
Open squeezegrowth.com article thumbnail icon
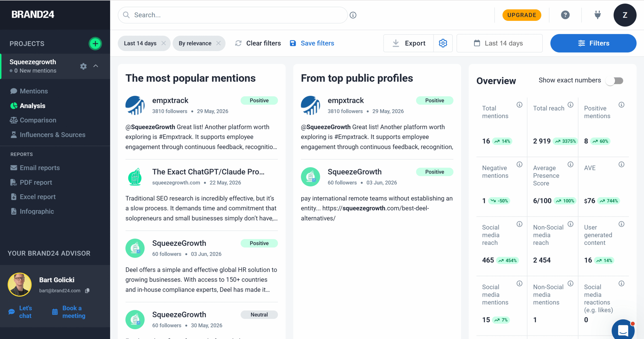click(135, 177)
